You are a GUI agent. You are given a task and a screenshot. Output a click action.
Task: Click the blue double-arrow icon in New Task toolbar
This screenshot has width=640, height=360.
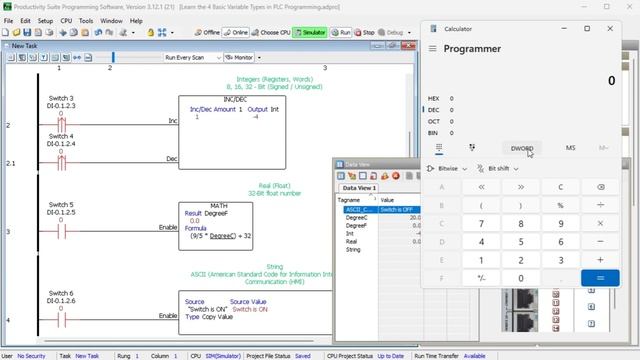point(77,58)
